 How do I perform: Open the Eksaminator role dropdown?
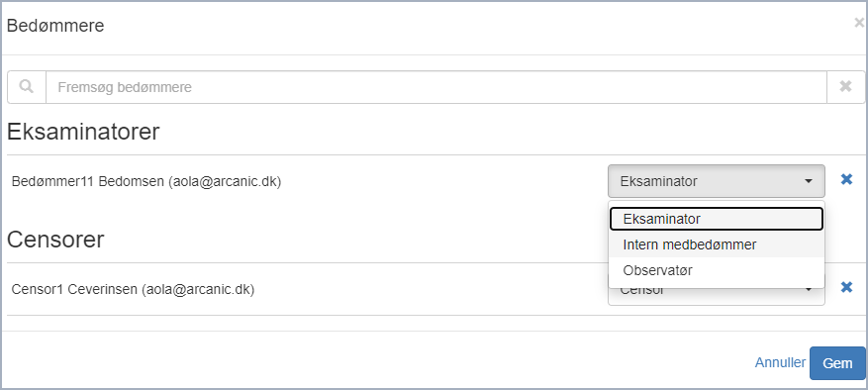click(717, 181)
